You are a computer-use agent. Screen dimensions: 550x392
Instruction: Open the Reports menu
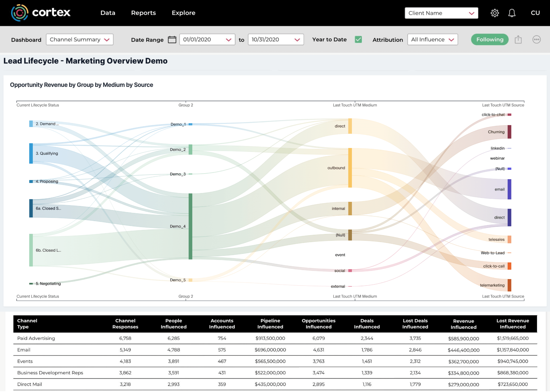(x=143, y=13)
